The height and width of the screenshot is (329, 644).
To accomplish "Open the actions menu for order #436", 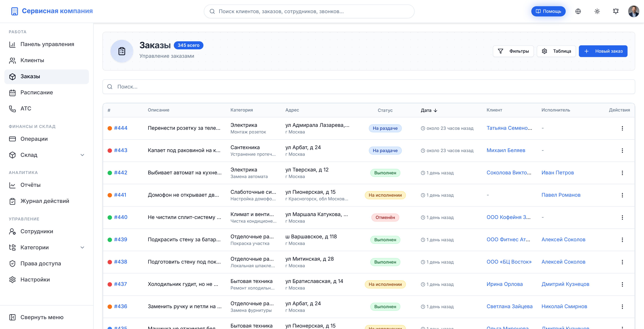I will point(622,307).
